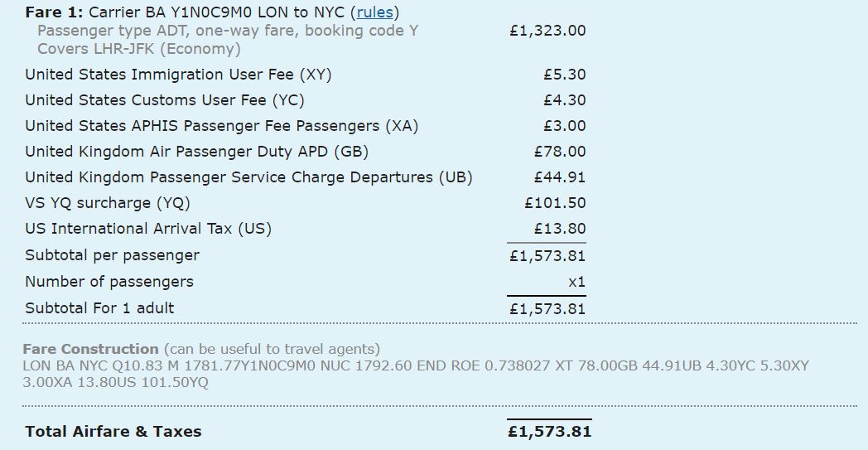Select the Fare Construction heading
The image size is (868, 450).
[91, 349]
